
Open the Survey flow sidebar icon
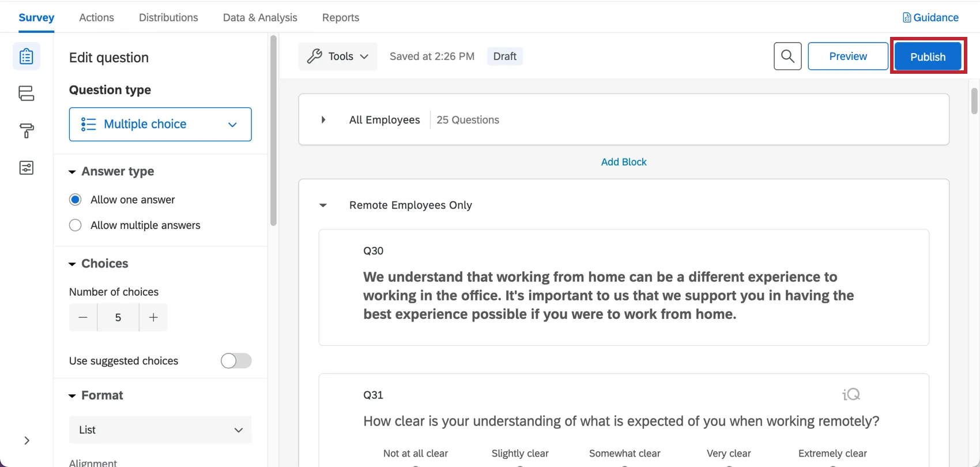27,93
